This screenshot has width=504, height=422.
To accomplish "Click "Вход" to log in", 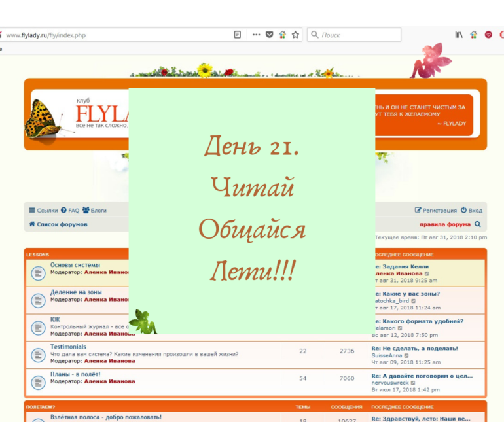I will tap(471, 211).
